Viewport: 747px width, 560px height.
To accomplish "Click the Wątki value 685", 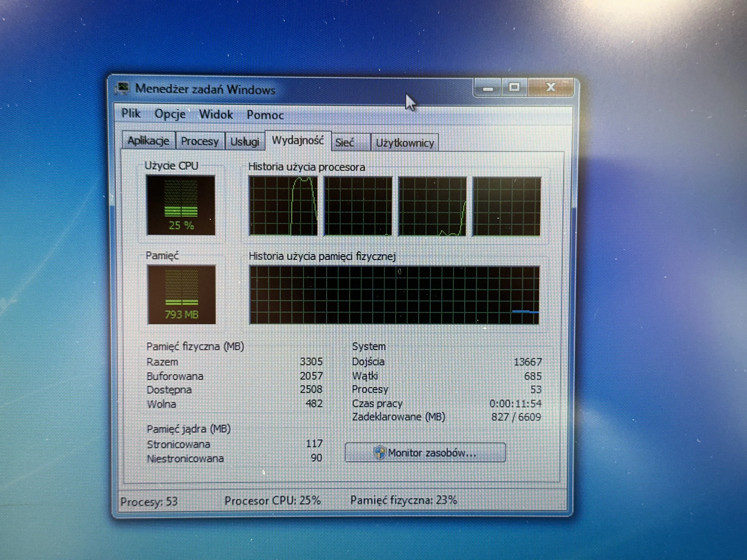I will pos(533,376).
